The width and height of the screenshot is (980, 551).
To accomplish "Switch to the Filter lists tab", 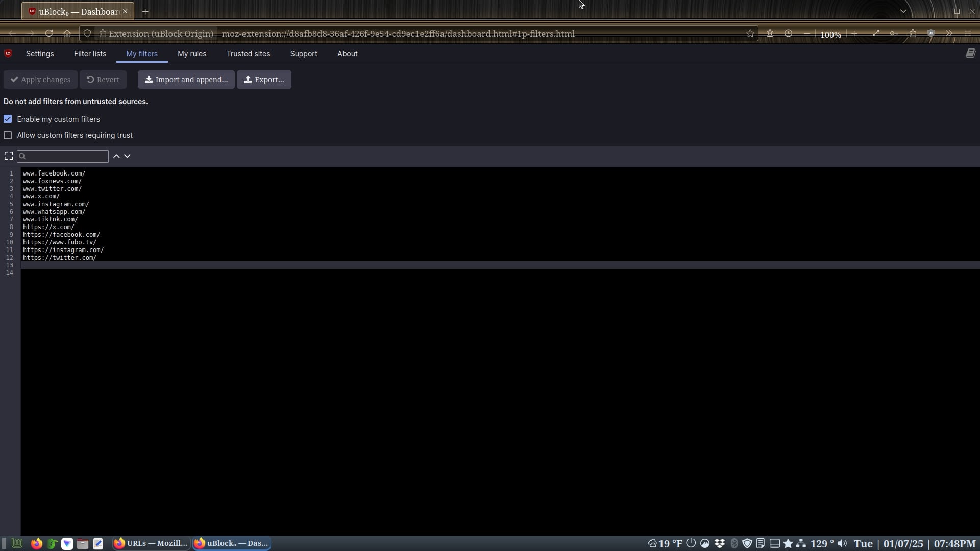I will [90, 54].
